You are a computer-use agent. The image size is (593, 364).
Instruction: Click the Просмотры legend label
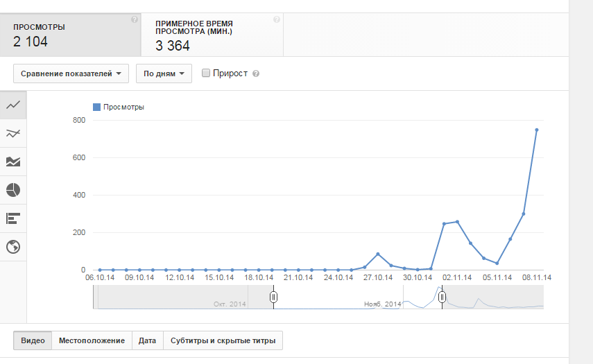[123, 107]
